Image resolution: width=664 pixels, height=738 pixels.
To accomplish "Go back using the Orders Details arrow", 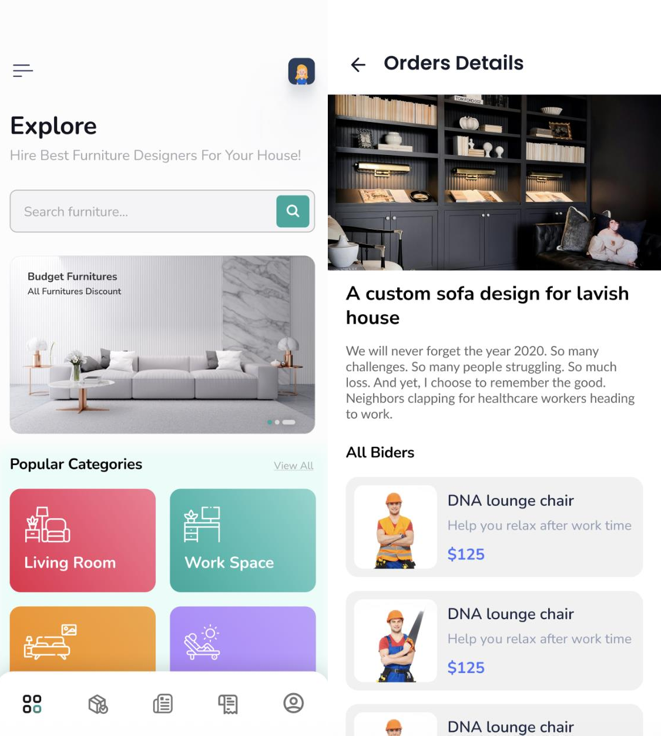I will click(358, 64).
